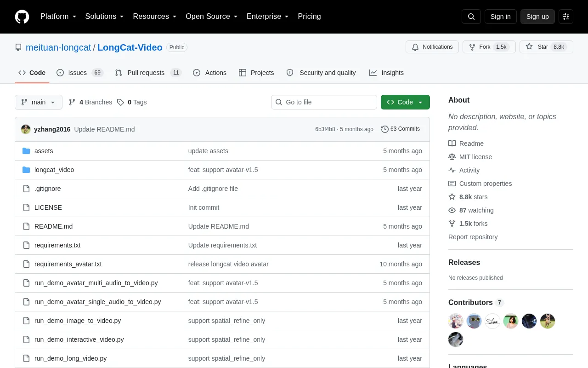The height and width of the screenshot is (368, 588).
Task: Click the Report repository link
Action: coord(473,237)
